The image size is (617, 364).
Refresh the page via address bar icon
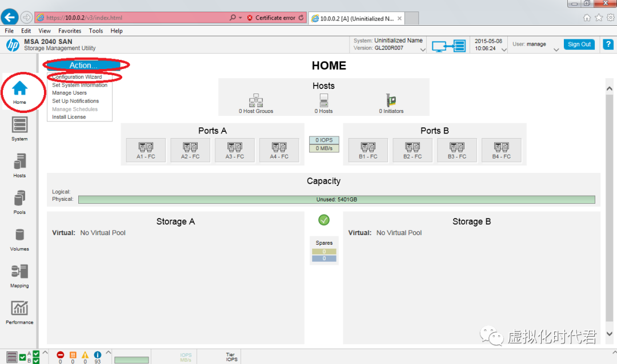coord(301,18)
